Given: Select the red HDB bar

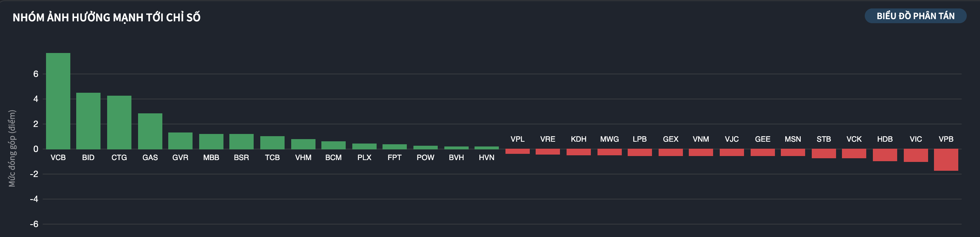Looking at the screenshot, I should (x=885, y=155).
